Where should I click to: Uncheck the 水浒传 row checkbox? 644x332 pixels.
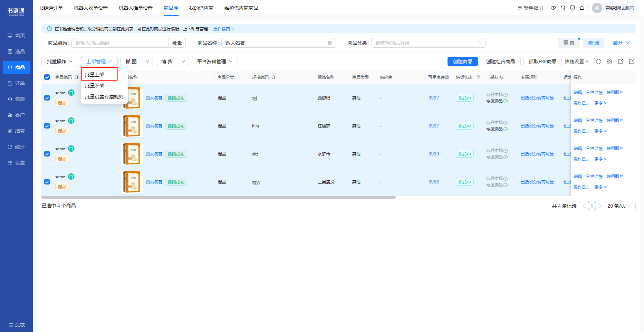(47, 154)
